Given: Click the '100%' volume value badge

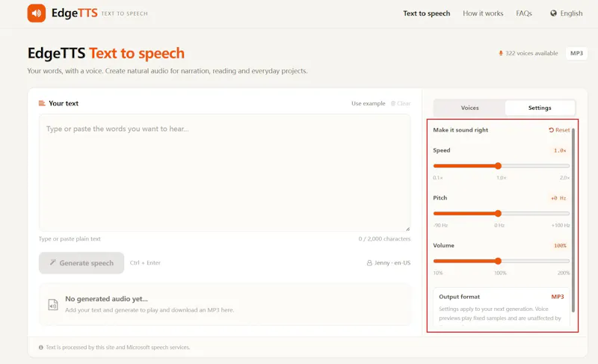Looking at the screenshot, I should [x=560, y=246].
